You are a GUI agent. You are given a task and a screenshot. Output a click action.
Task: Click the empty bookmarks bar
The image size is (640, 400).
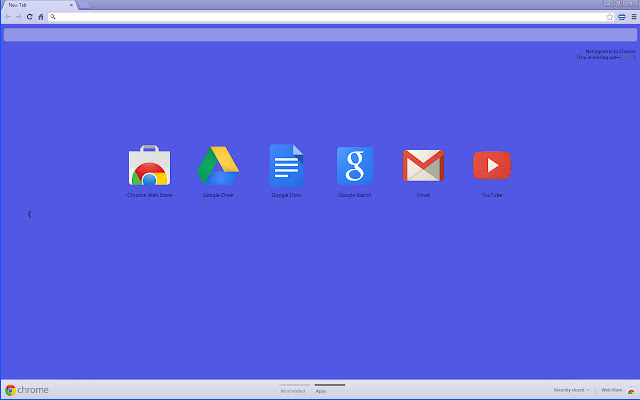click(x=320, y=35)
